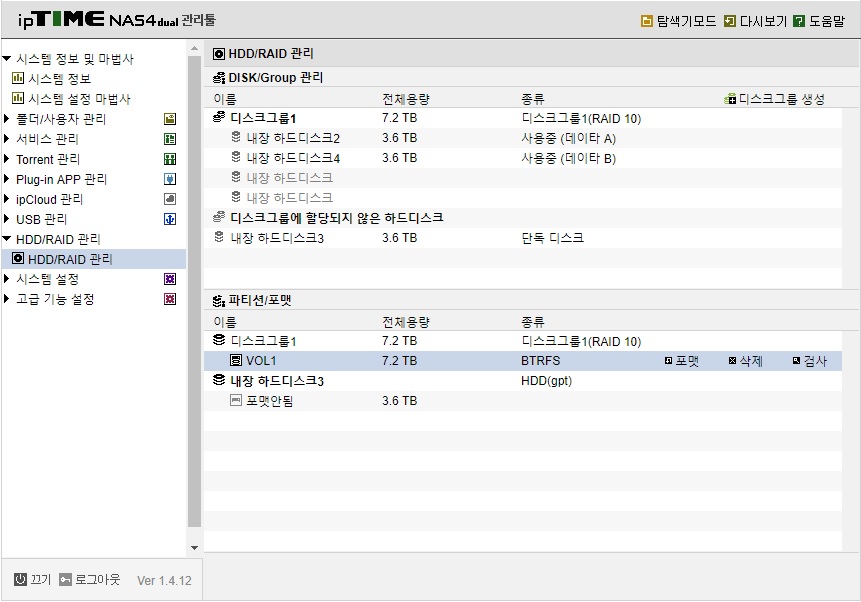Click the 폴더/사용자 관리 folder icon
Image resolution: width=861 pixels, height=602 pixels.
click(x=170, y=119)
